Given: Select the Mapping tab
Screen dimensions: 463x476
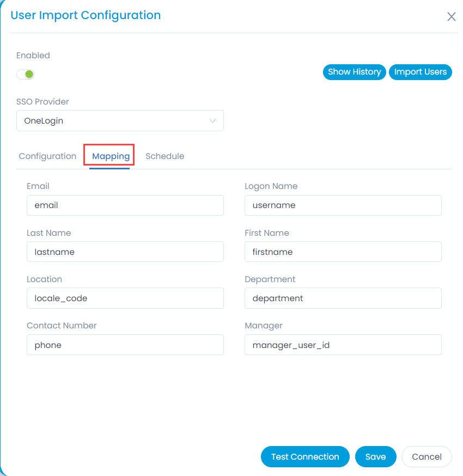Looking at the screenshot, I should 111,156.
